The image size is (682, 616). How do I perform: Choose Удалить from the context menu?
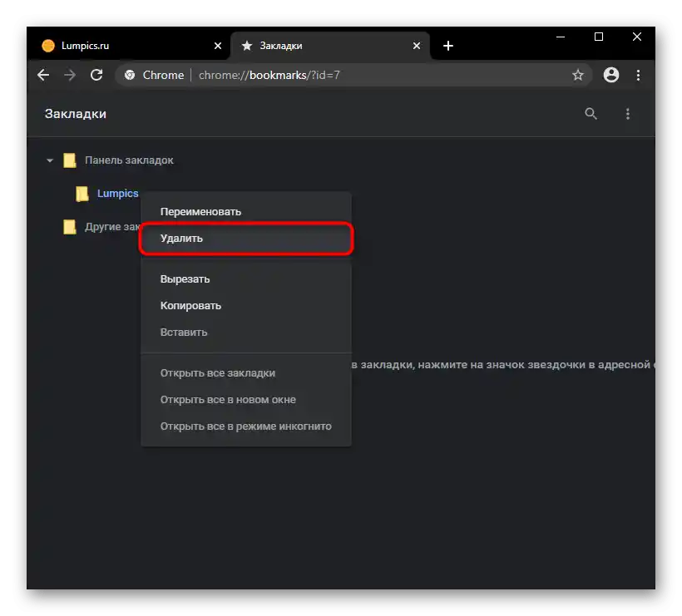pyautogui.click(x=246, y=239)
